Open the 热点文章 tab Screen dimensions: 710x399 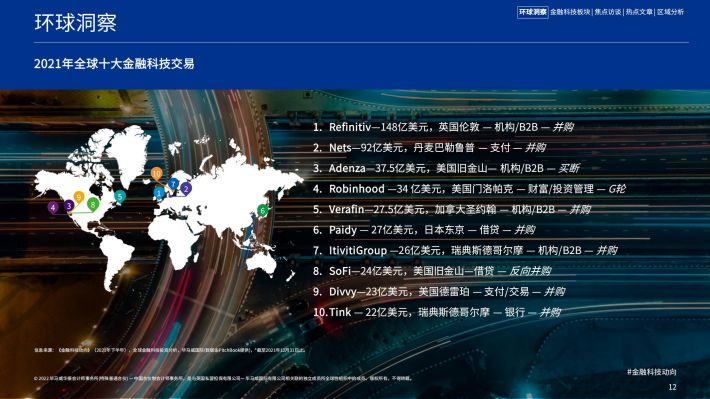coord(639,12)
